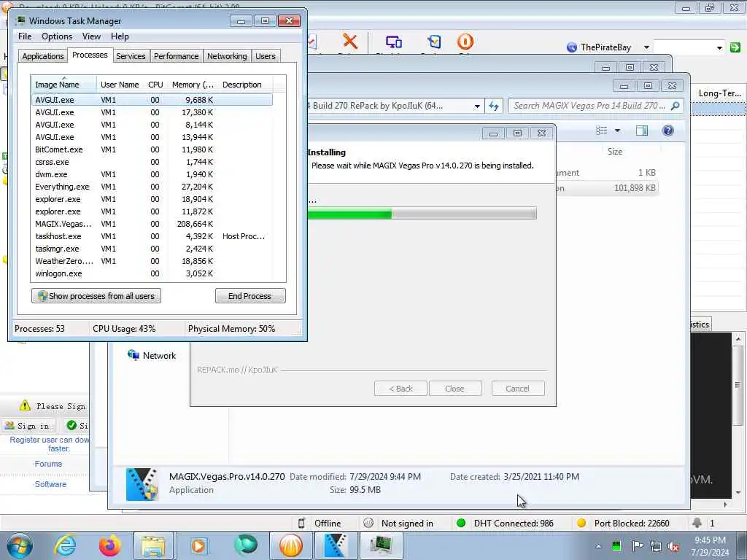Open the BitComet taskbar button
This screenshot has width=747, height=560.
pos(290,545)
